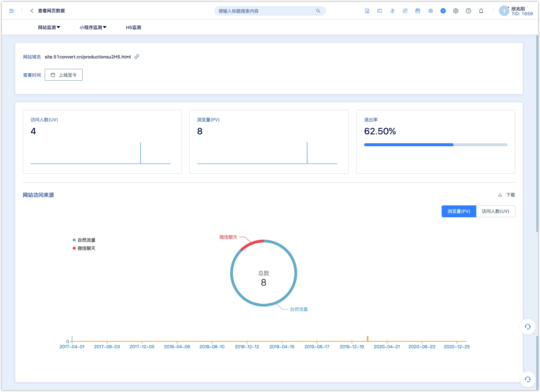Screen dimensions: 540x392
Task: Click the 查看网页数据 page title
Action: [x=51, y=11]
